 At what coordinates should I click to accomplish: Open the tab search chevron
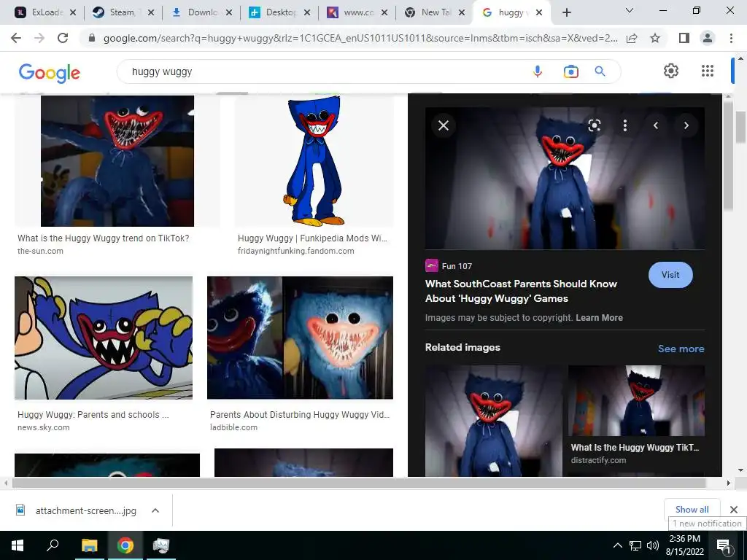[x=629, y=10]
